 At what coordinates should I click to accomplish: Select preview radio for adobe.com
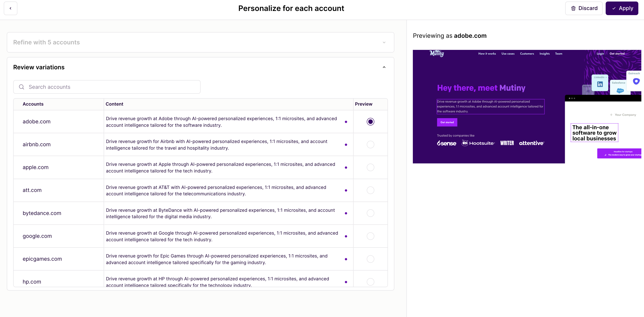(x=370, y=122)
